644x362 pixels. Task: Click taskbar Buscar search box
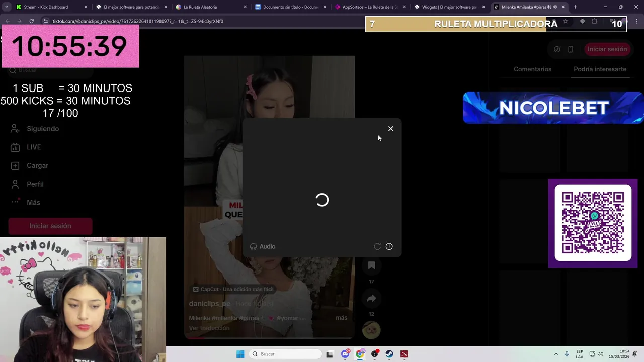tap(286, 354)
